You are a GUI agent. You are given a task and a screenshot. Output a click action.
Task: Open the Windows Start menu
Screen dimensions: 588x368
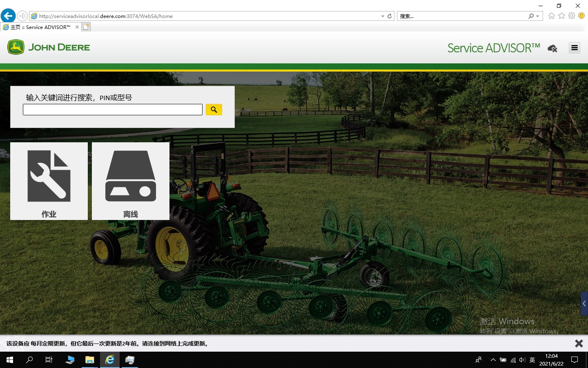(10, 360)
